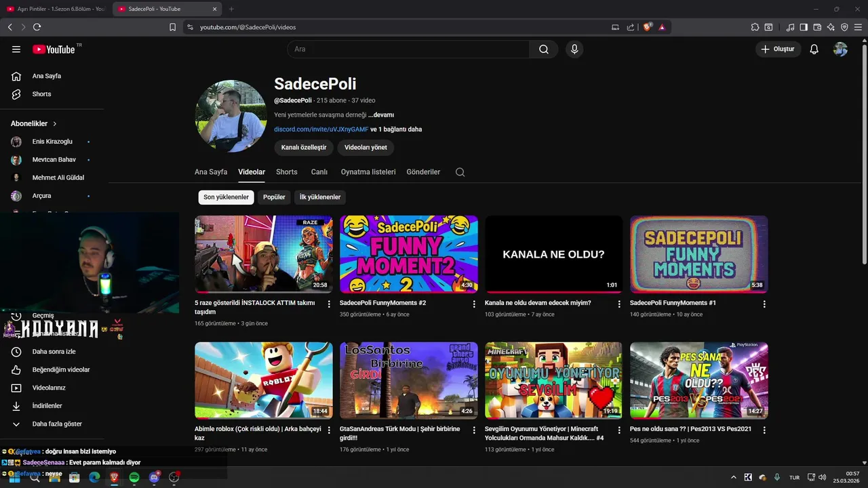The width and height of the screenshot is (868, 488).
Task: Click the Videoları yönet button
Action: (x=366, y=147)
